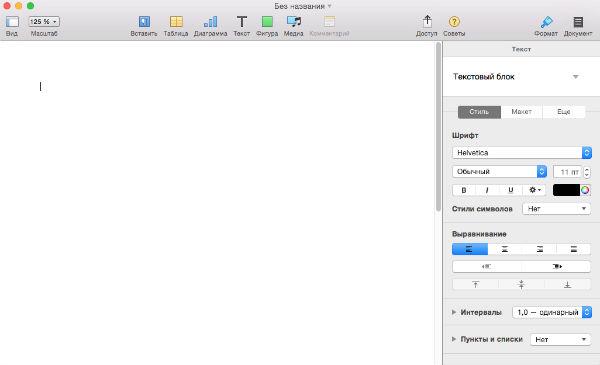600x365 pixels.
Task: Align text to top vertically
Action: (475, 285)
